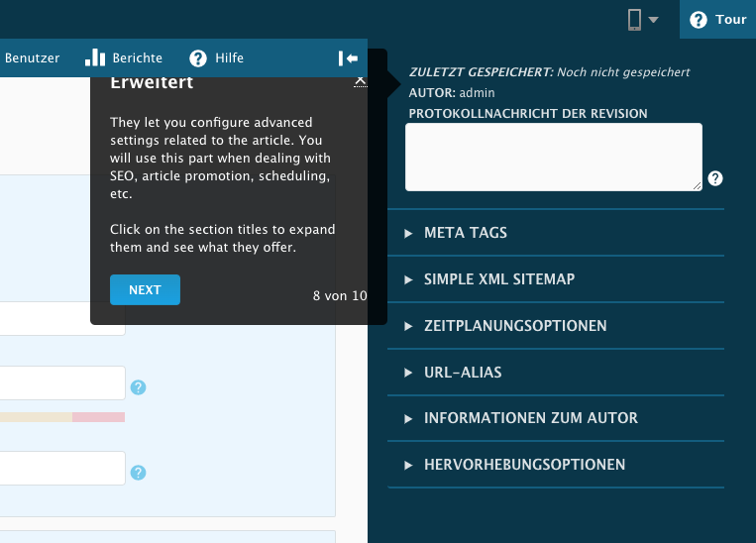Expand the Zeitplanungsoptionen section
Screen dimensions: 756x543
(x=515, y=326)
